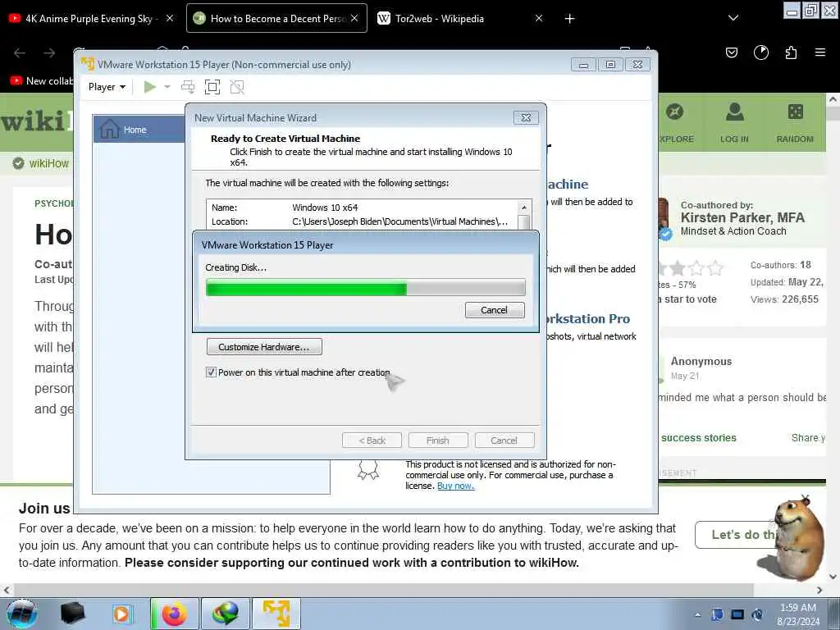Screen dimensions: 840x630
Task: Open the New collab bookmark
Action: [x=42, y=81]
